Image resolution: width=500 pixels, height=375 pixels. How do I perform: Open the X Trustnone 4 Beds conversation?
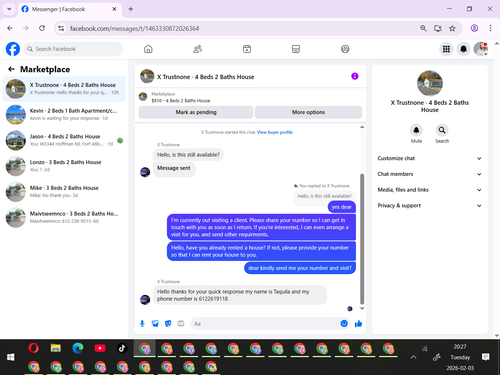65,89
